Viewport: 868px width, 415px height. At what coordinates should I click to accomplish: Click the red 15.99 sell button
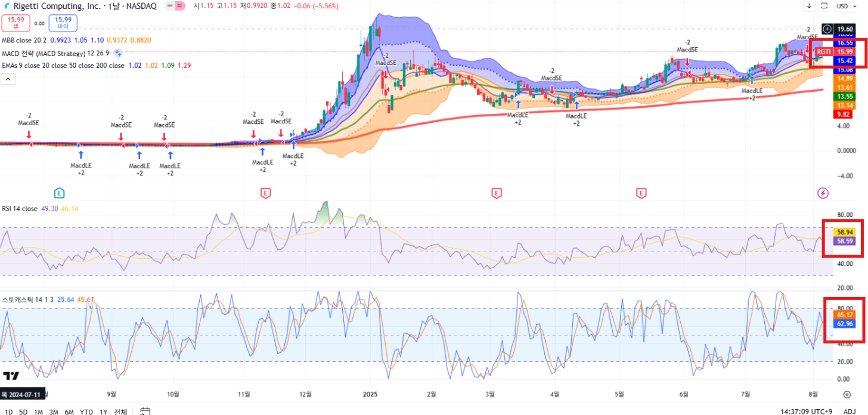click(x=14, y=23)
